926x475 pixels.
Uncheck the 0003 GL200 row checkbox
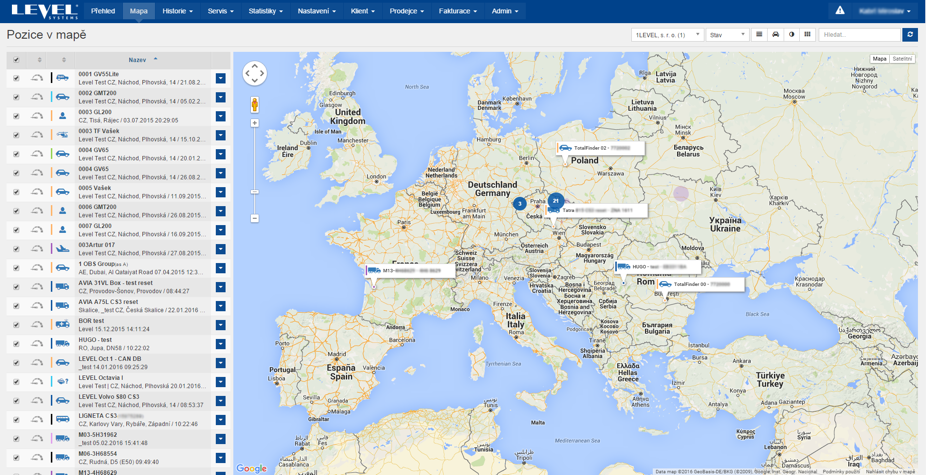click(16, 116)
